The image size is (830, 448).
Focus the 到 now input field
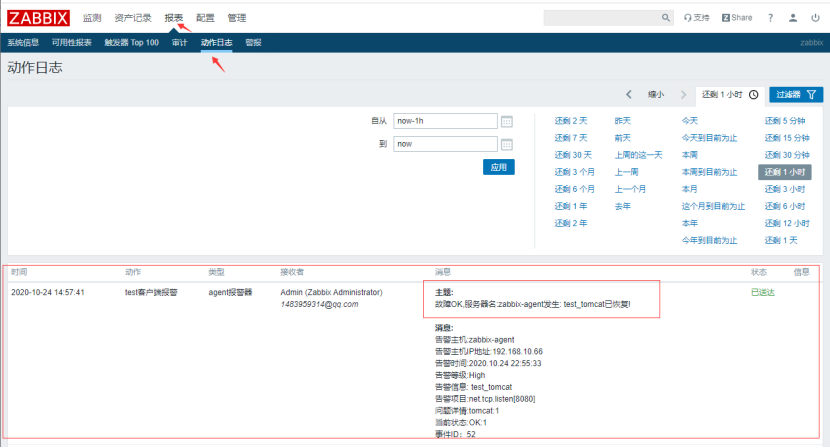point(445,144)
